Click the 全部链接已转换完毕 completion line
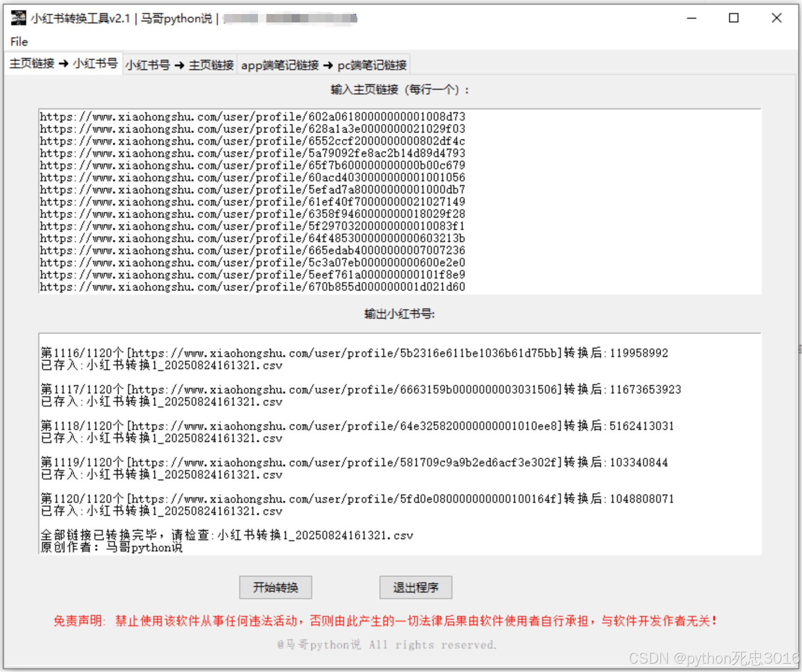Viewport: 802px width, 672px height. [227, 535]
